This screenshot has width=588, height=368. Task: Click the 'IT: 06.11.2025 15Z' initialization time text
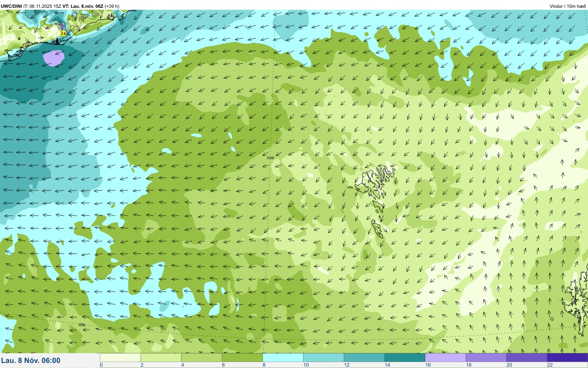[42, 6]
